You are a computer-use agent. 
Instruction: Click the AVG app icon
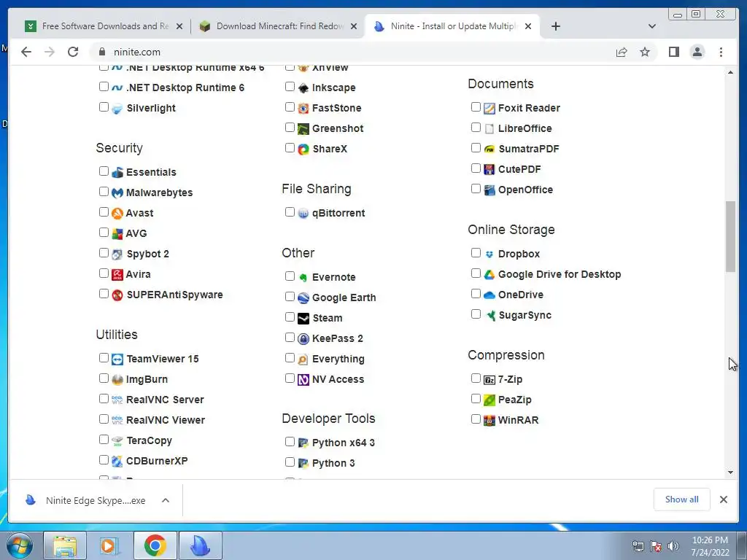click(x=117, y=234)
